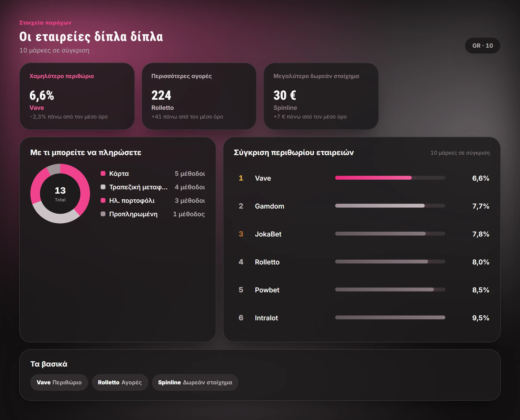Viewport: 520px width, 420px height.
Task: Click the 224 figure in the markets card
Action: pos(161,95)
